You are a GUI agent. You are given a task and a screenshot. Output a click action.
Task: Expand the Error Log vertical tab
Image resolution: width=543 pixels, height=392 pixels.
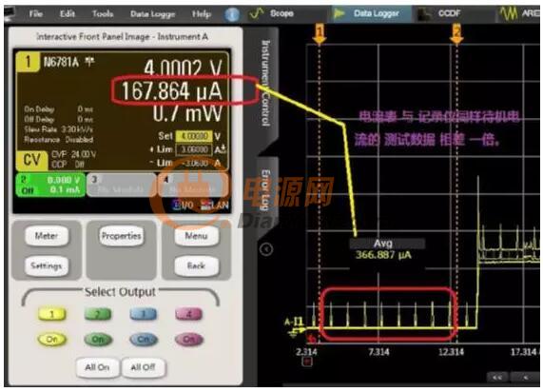point(265,190)
